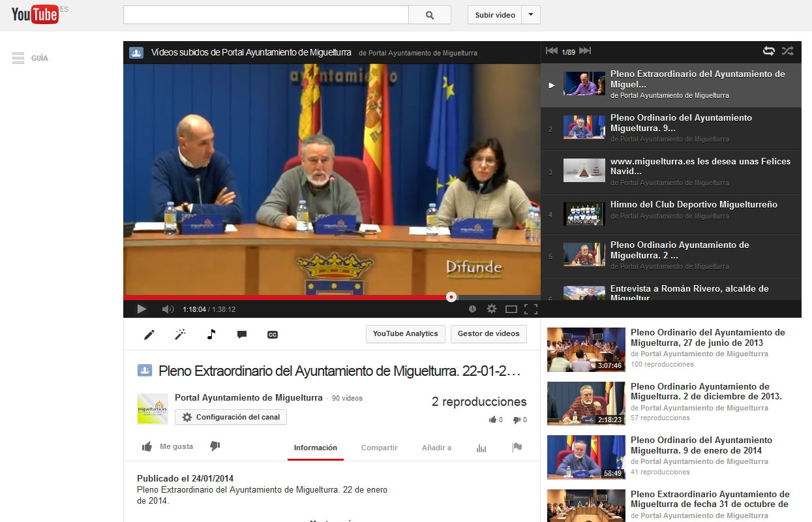Click the search magnifier button
The height and width of the screenshot is (522, 812).
point(429,15)
